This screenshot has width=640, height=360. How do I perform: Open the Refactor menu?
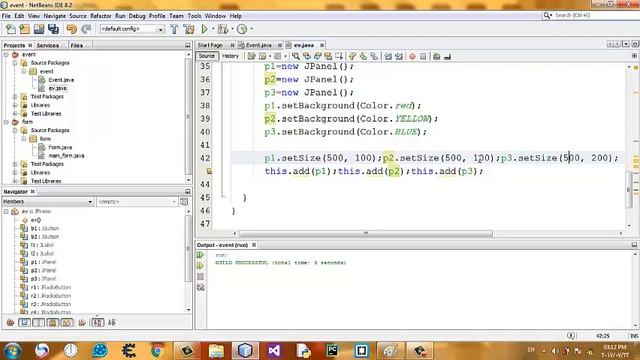101,16
